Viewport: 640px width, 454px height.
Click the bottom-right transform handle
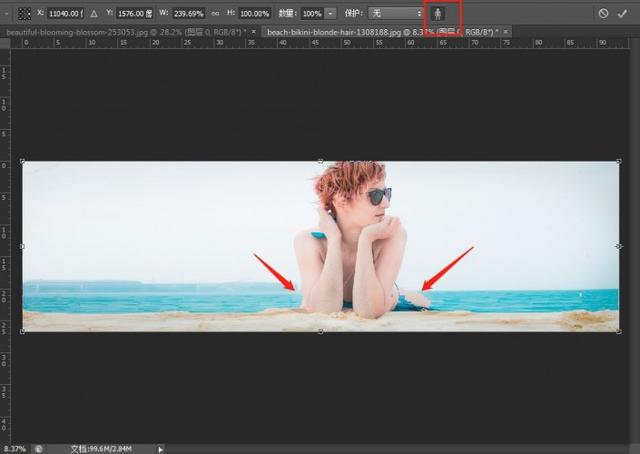[x=619, y=332]
